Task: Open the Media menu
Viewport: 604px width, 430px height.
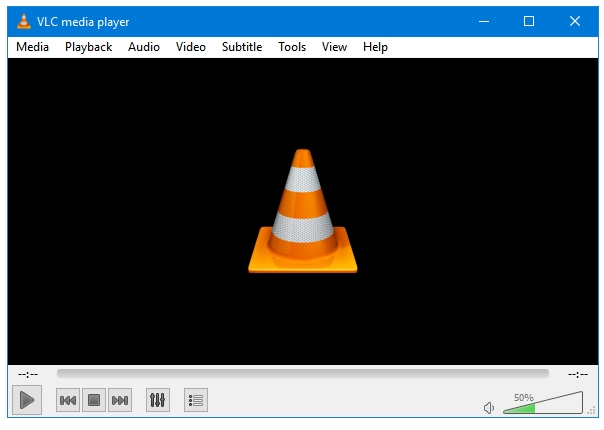Action: tap(32, 47)
